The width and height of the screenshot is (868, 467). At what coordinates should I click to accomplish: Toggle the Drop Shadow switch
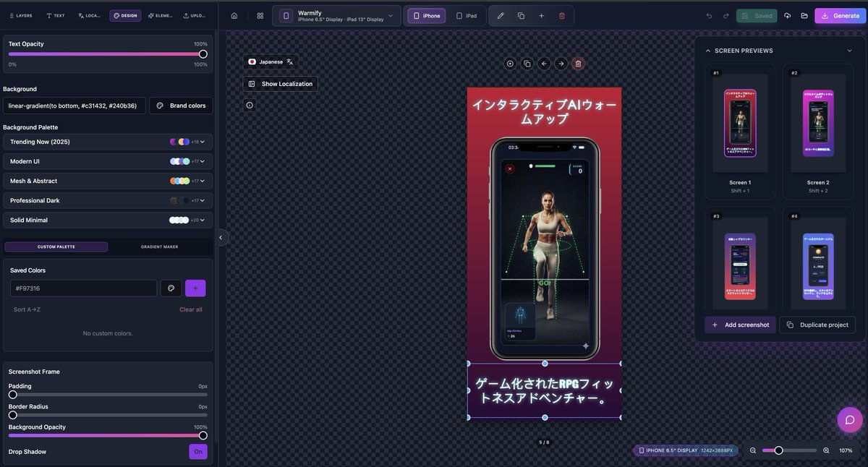pyautogui.click(x=197, y=452)
